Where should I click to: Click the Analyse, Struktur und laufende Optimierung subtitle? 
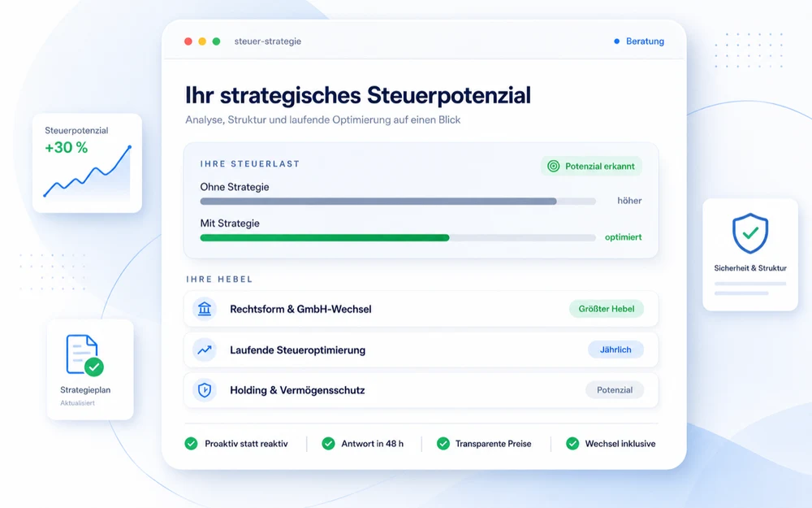323,119
